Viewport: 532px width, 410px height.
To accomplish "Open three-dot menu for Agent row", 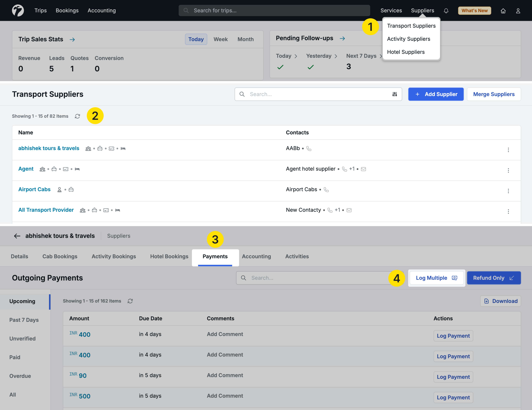I will [x=508, y=170].
